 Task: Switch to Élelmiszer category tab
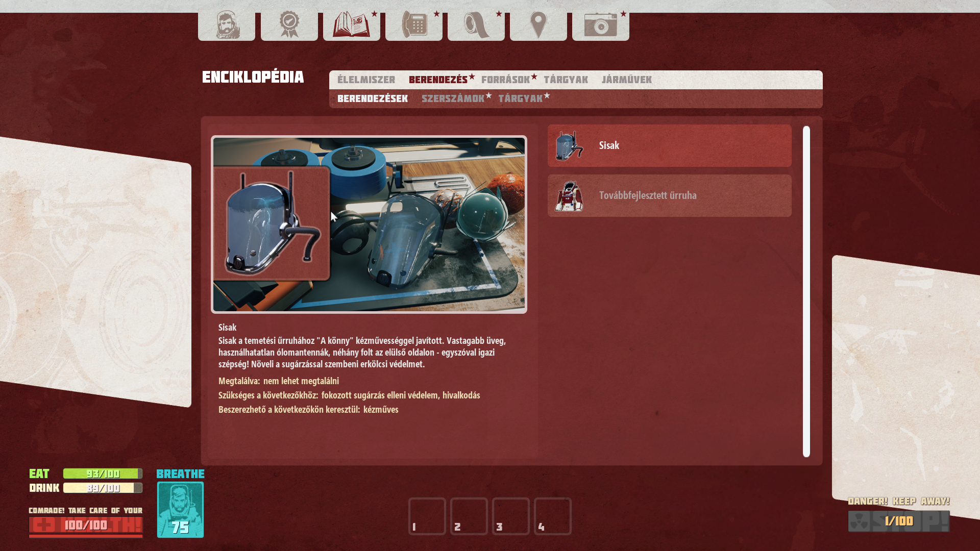pos(366,80)
